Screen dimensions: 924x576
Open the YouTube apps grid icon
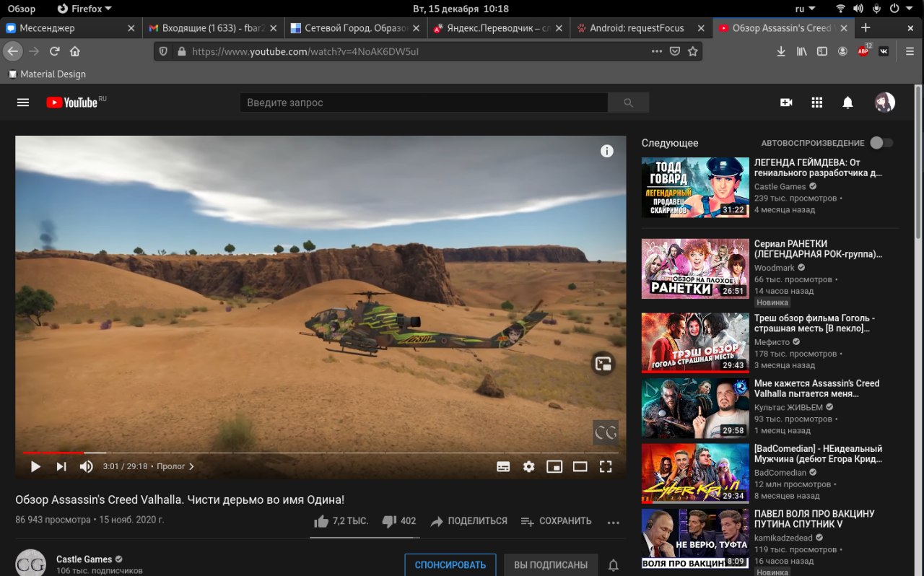[817, 102]
